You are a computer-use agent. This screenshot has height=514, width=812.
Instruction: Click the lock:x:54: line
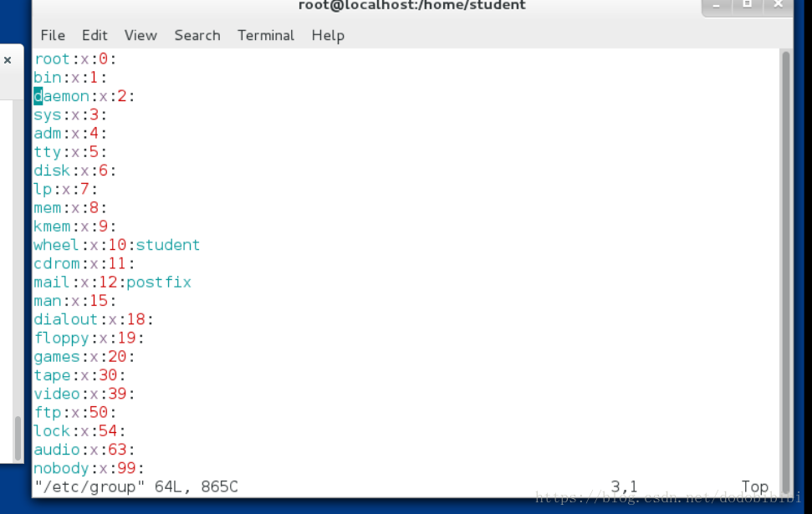point(79,432)
